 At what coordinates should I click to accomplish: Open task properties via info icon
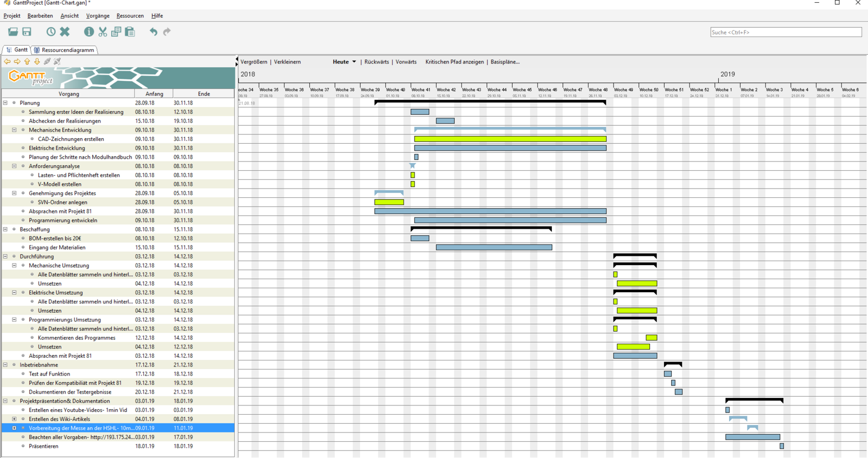pyautogui.click(x=89, y=32)
